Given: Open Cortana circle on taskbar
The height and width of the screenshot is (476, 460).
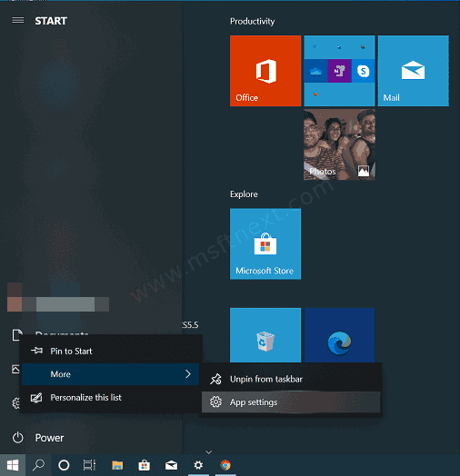Looking at the screenshot, I should point(64,465).
